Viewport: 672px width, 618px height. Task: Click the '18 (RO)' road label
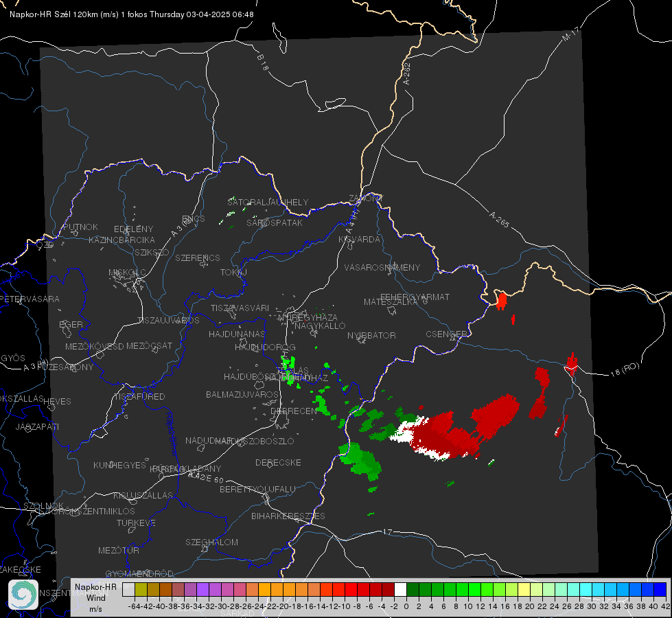[625, 369]
